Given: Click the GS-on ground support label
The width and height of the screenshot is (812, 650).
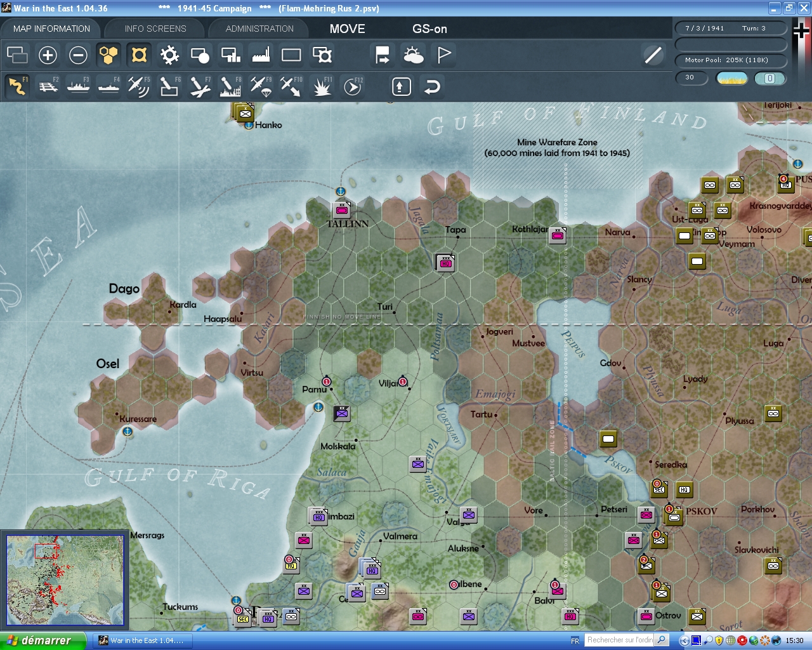Looking at the screenshot, I should (429, 29).
